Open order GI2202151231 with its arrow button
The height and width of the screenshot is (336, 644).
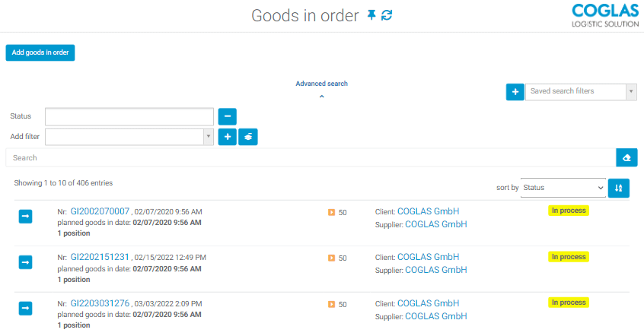point(25,262)
